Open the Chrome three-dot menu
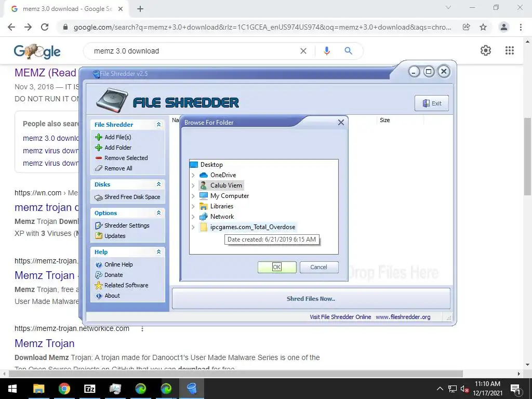 (521, 27)
